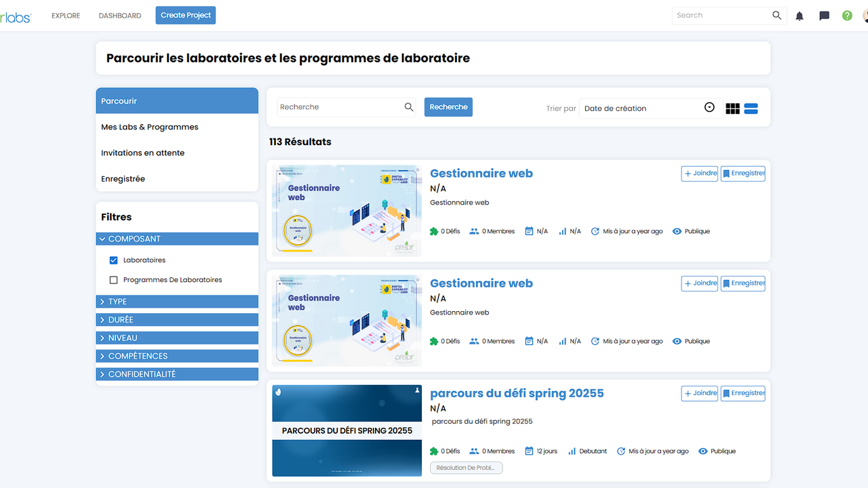Switch to grid view layout icon

[x=732, y=108]
